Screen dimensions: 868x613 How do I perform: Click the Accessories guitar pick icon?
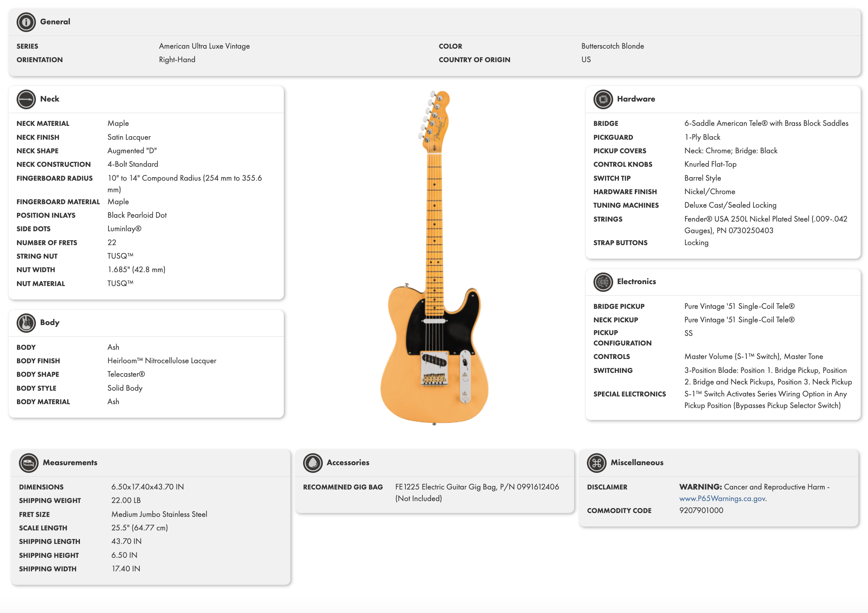[312, 463]
